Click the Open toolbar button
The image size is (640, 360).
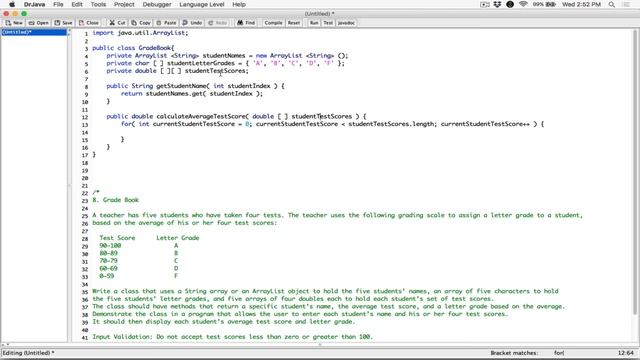(38, 23)
